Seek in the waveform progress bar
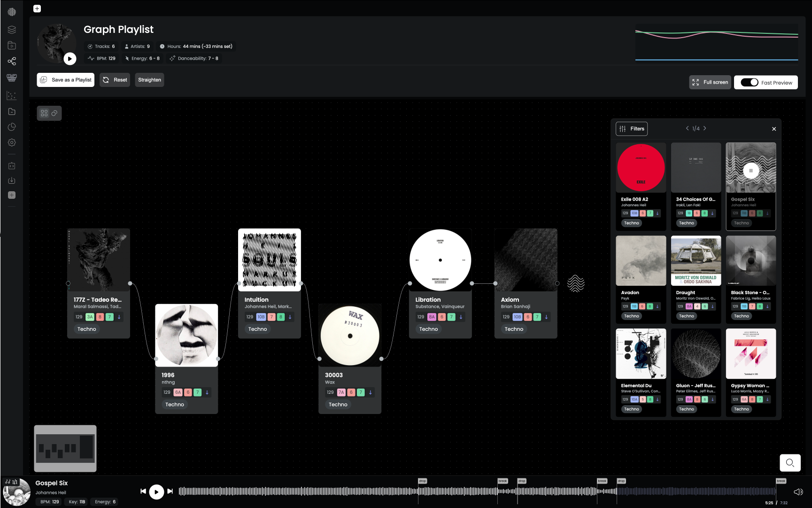 point(477,492)
